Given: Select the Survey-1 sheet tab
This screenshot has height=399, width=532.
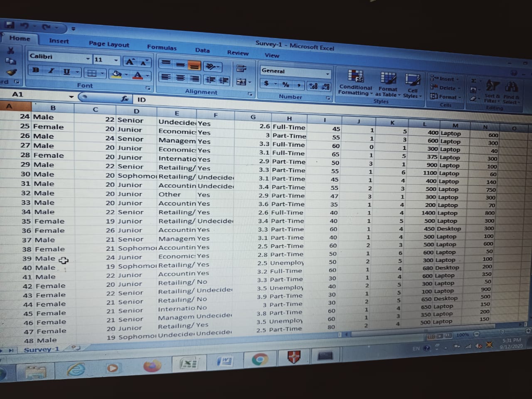Looking at the screenshot, I should tap(41, 350).
